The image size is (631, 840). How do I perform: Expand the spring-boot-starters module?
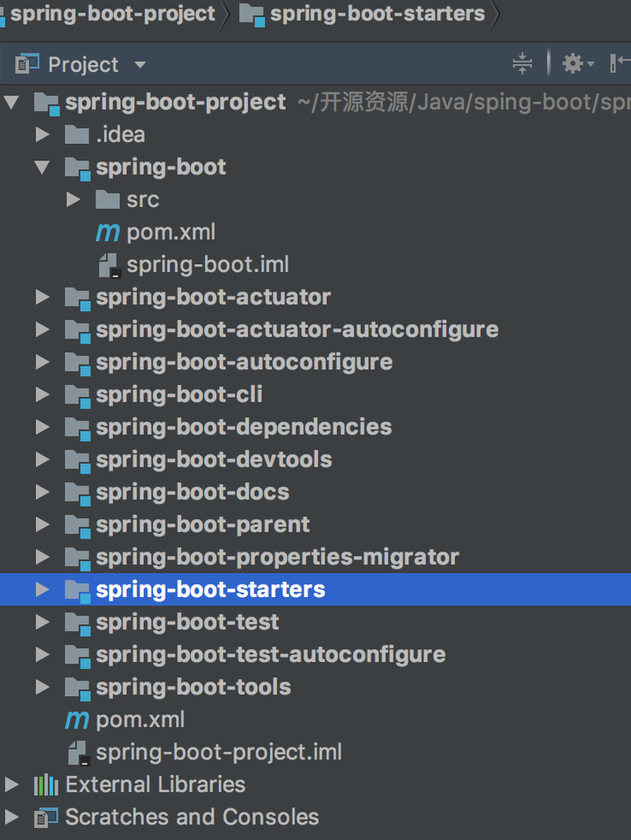click(x=42, y=590)
